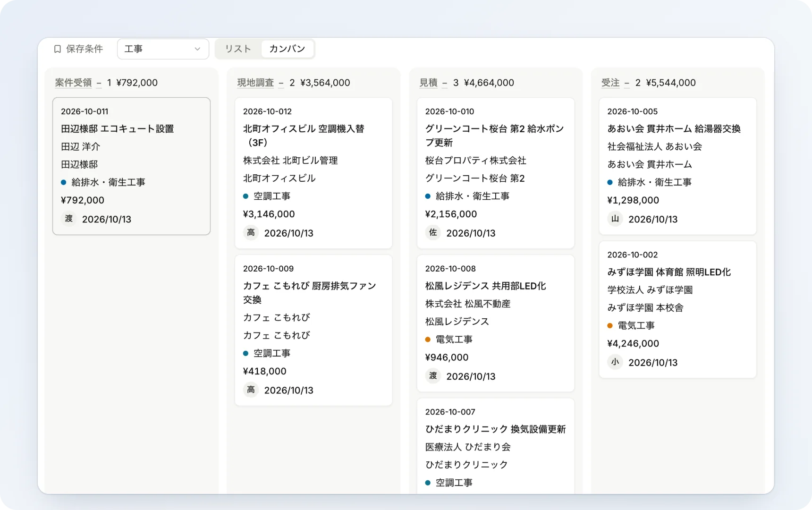Open card あおい会 貫井ホーム 給湯器交換
812x510 pixels.
pos(678,166)
